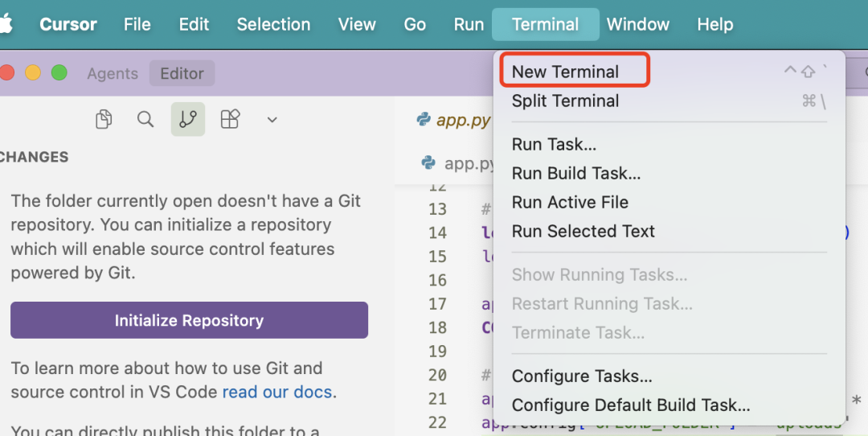868x436 pixels.
Task: Open the Extensions panel icon
Action: [x=231, y=119]
